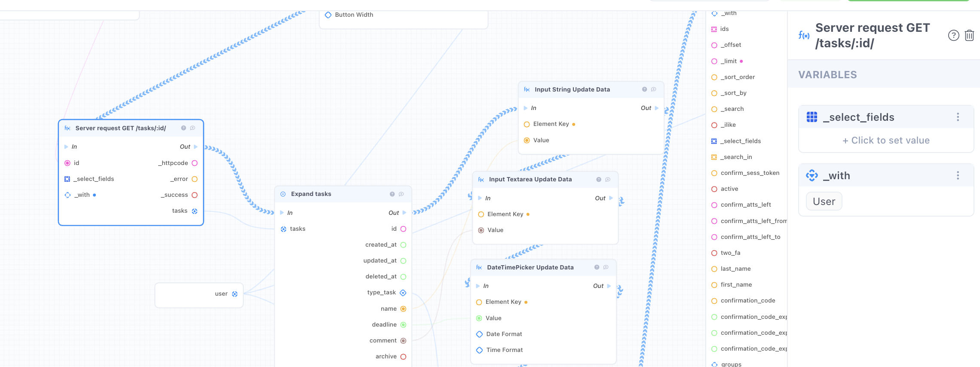980x367 pixels.
Task: Click the updated_at output port
Action: [403, 261]
